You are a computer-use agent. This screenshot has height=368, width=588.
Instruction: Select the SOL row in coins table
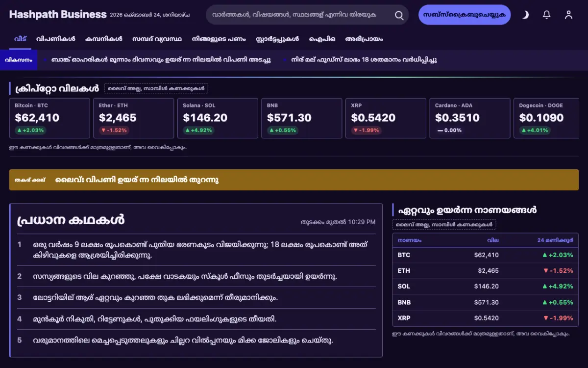[486, 287]
